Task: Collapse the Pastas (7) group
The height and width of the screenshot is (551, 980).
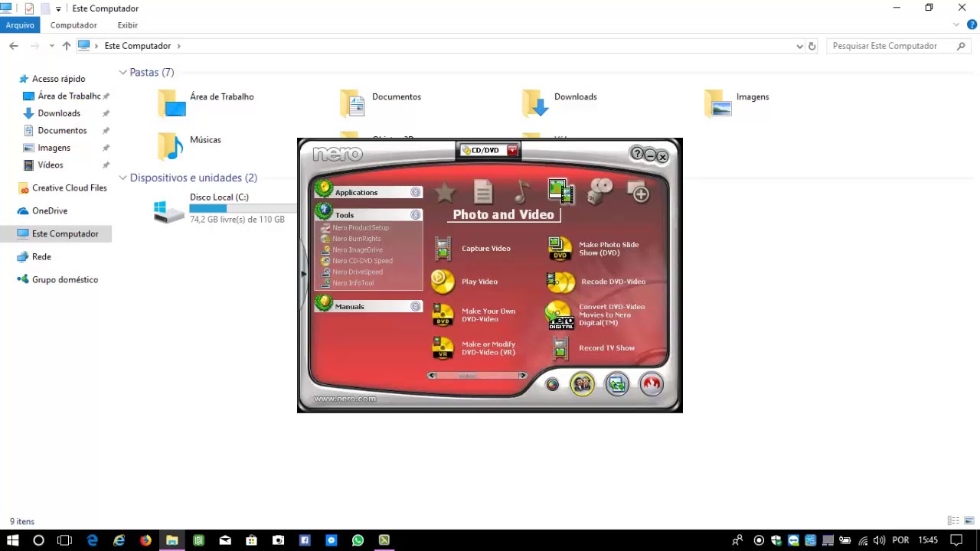Action: pos(122,72)
